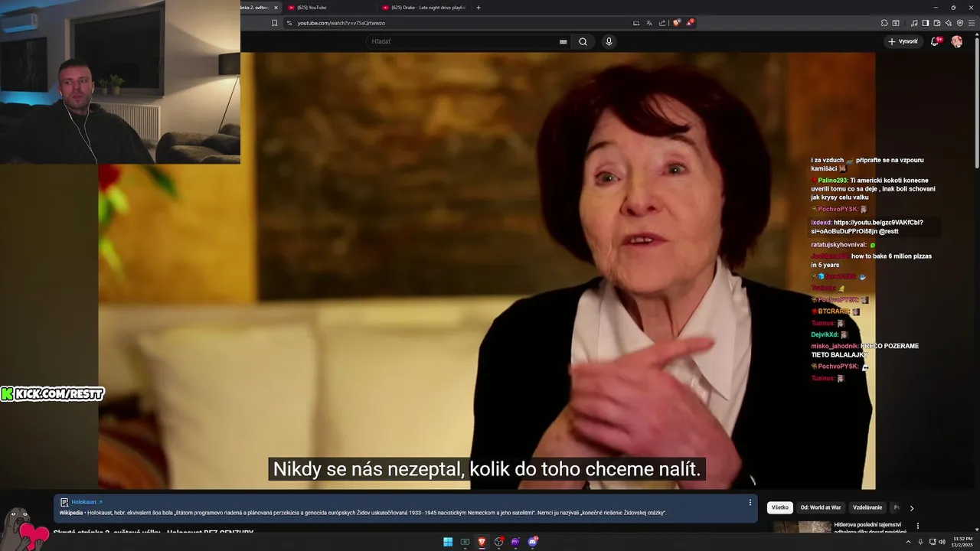Click the taskbar clock showing 11:52 PM
Viewport: 980px width, 551px height.
(962, 542)
